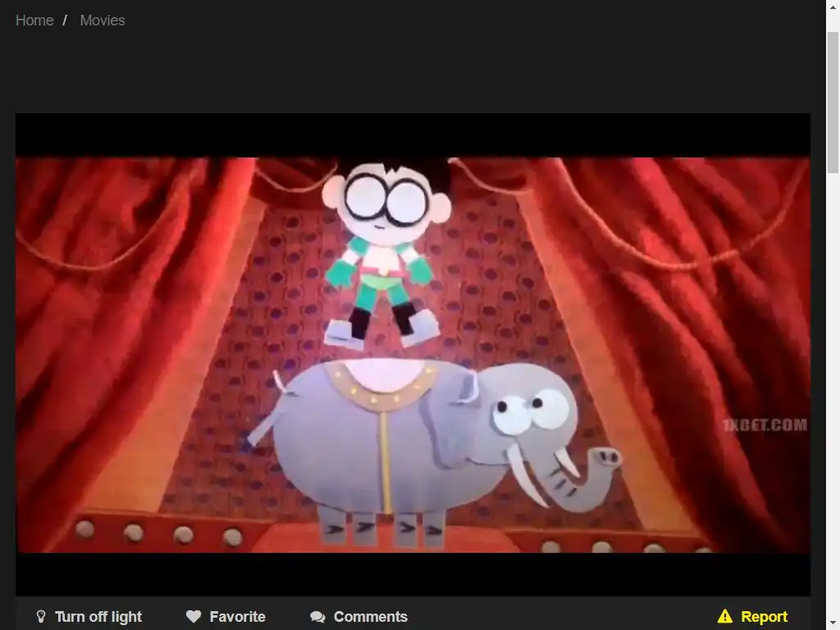Click the lightbulb icon
Image resolution: width=840 pixels, height=630 pixels.
click(x=41, y=617)
